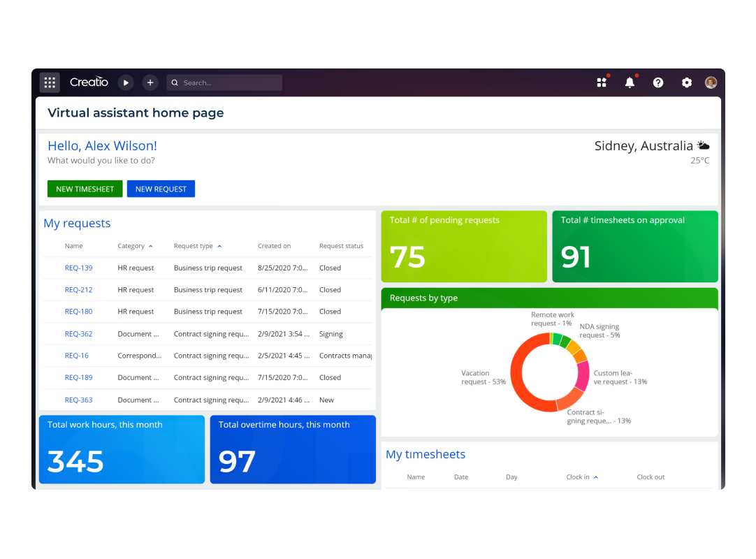Open request REQ-139 link
The image size is (756, 559).
click(78, 268)
